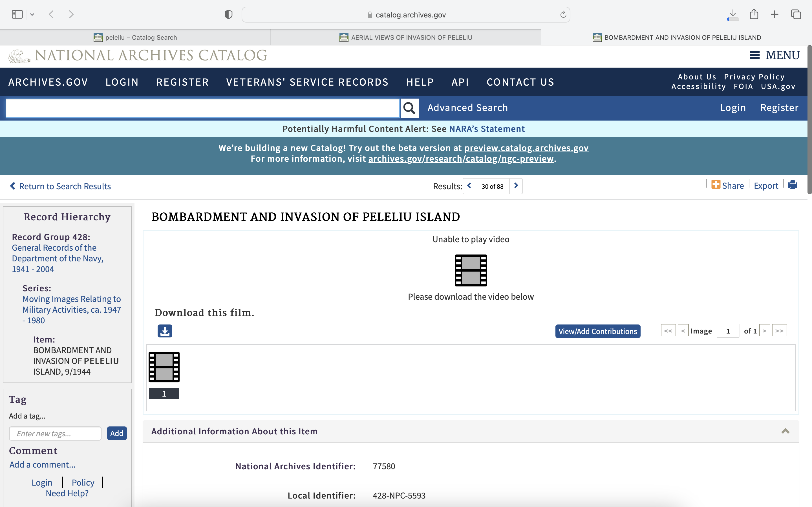Click View/Add Contributions button
Viewport: 812px width, 507px height.
click(598, 331)
